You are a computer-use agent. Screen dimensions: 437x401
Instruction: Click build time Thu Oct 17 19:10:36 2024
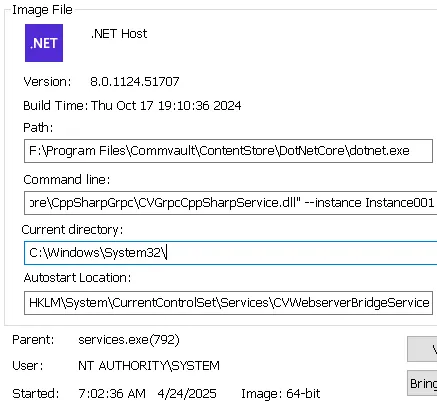coord(166,106)
